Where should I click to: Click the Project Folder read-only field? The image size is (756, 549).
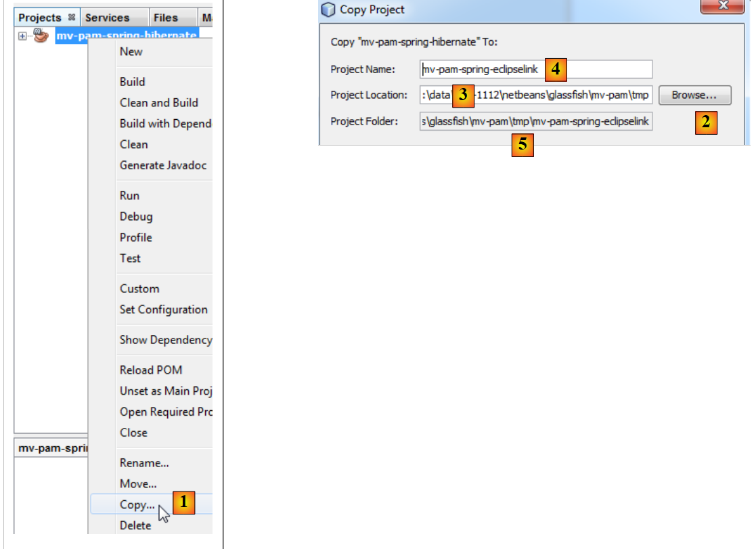(x=535, y=122)
